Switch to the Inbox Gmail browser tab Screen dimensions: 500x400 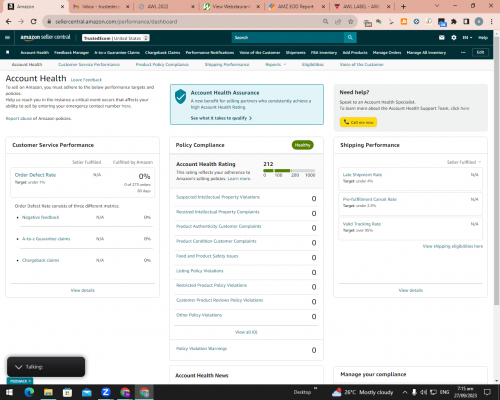[x=101, y=6]
